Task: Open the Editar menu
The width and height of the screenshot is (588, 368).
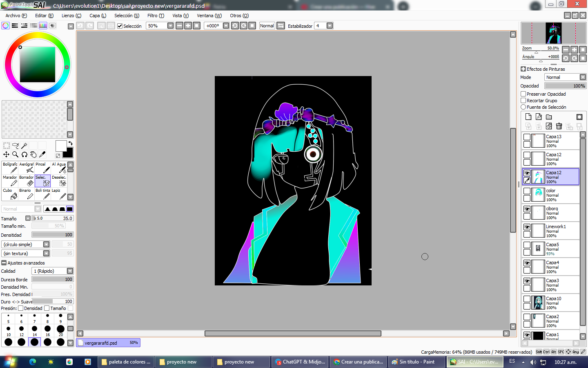Action: click(44, 16)
